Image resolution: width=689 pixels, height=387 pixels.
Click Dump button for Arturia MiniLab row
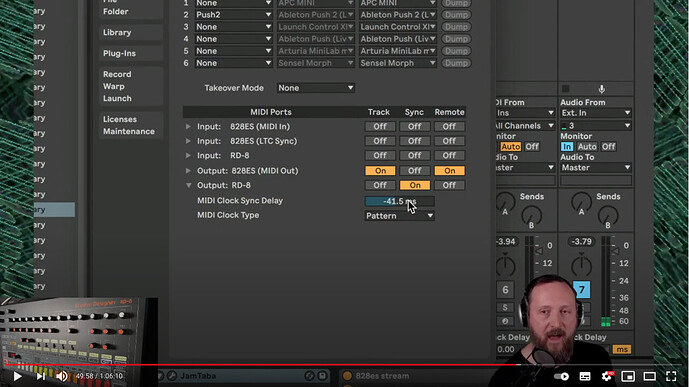coord(456,51)
